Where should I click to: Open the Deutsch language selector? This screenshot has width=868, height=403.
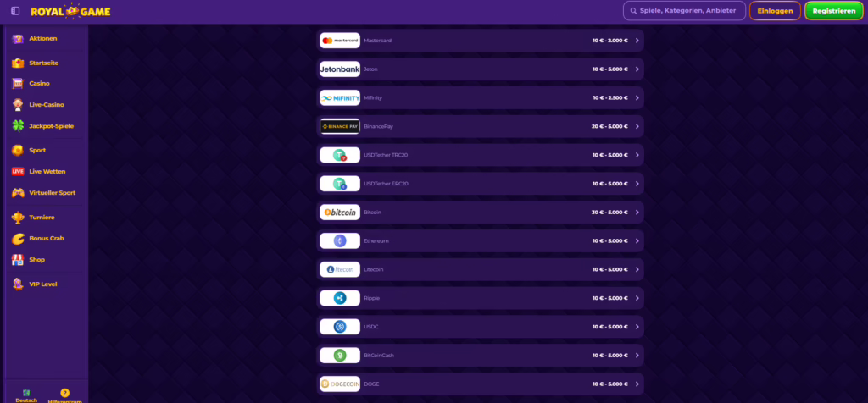pos(26,396)
